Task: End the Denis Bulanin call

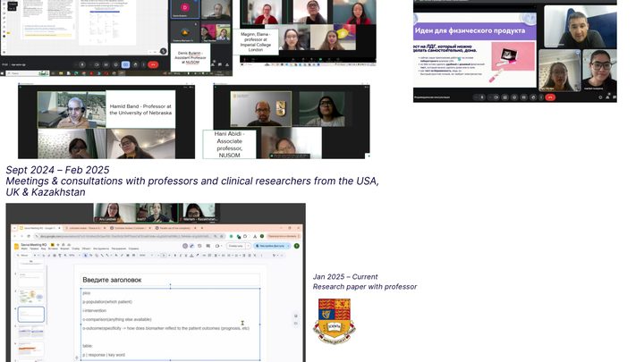Action: [153, 64]
